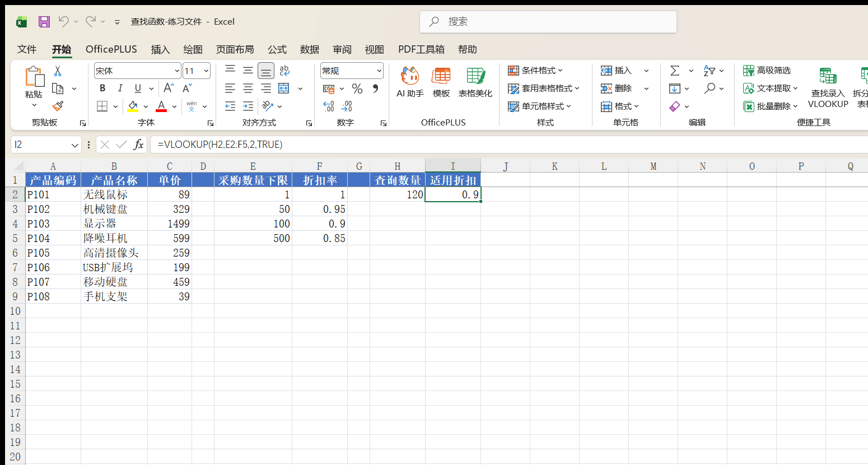Open the fill color dropdown arrow
The height and width of the screenshot is (465, 868).
click(146, 106)
